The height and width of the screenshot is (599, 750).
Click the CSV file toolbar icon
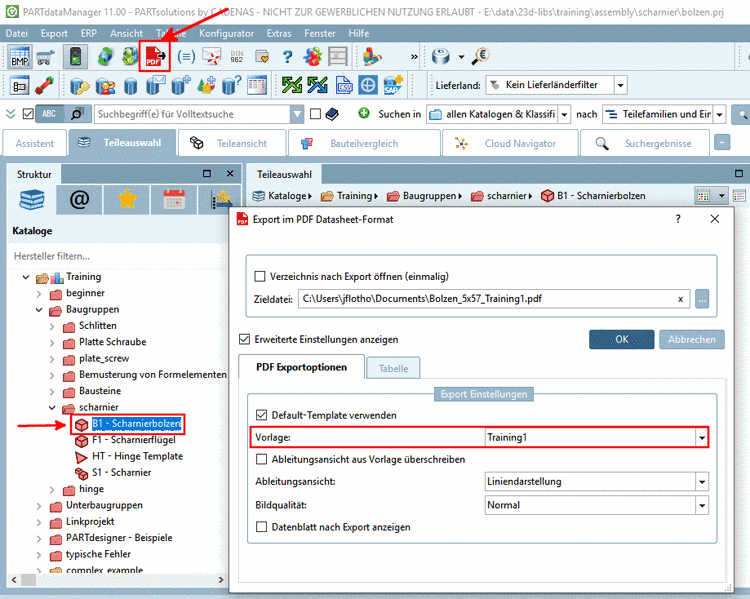(344, 86)
